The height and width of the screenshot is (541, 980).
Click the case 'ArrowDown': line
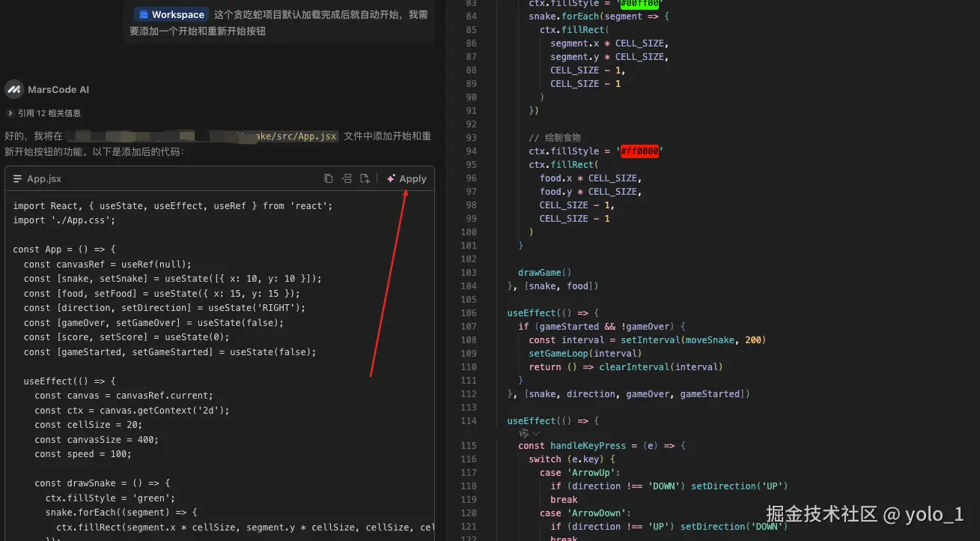click(x=585, y=513)
